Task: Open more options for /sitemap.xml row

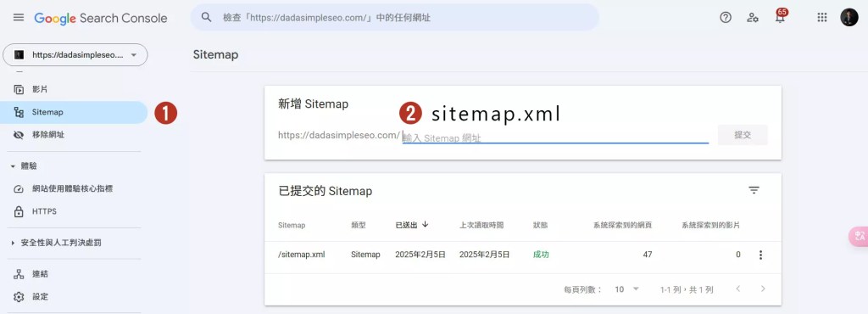Action: tap(760, 255)
